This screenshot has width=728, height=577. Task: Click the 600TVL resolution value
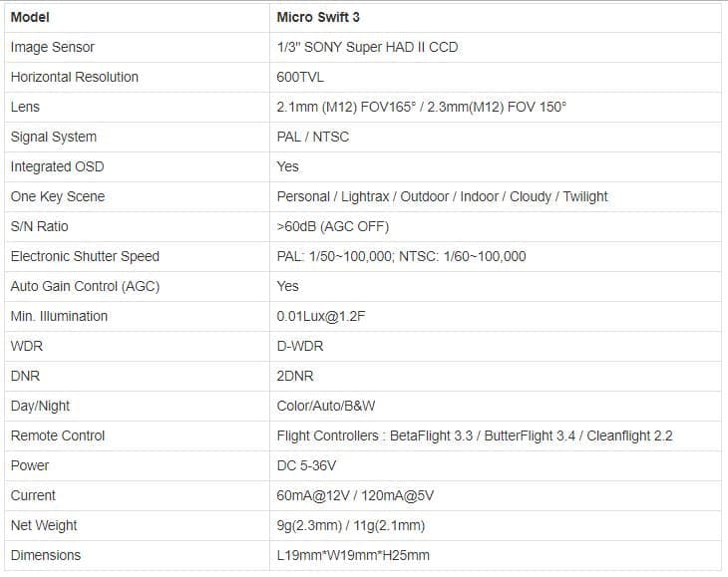(x=300, y=77)
